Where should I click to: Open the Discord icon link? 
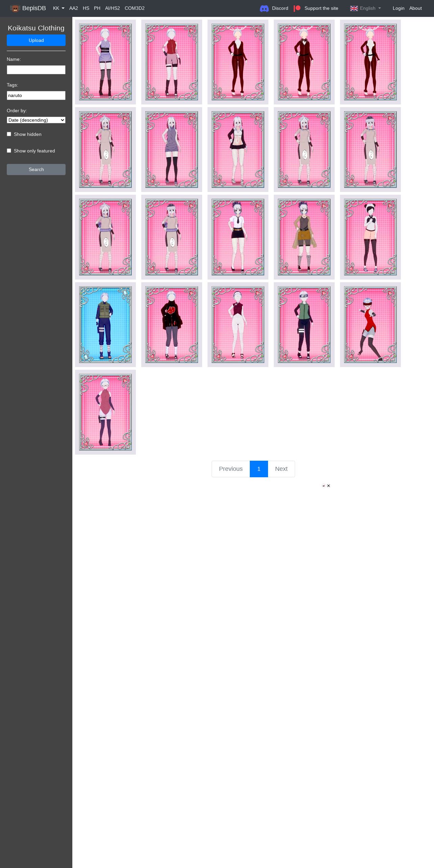(264, 8)
